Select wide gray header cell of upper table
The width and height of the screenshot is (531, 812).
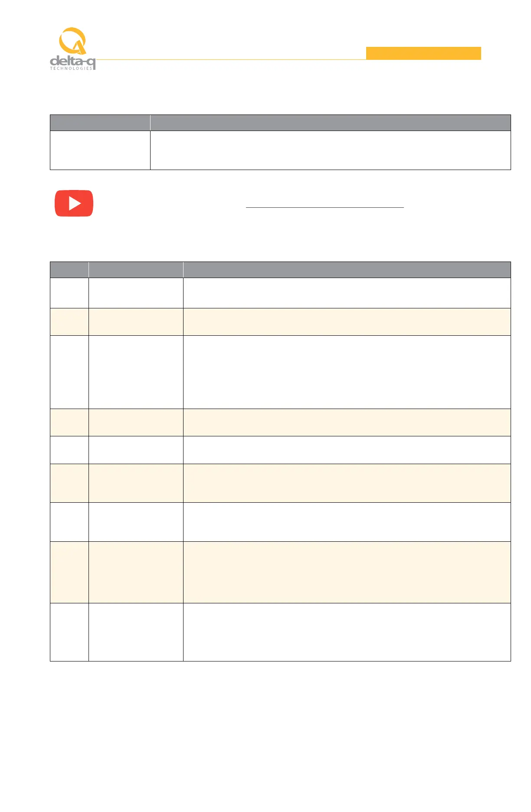click(x=331, y=123)
